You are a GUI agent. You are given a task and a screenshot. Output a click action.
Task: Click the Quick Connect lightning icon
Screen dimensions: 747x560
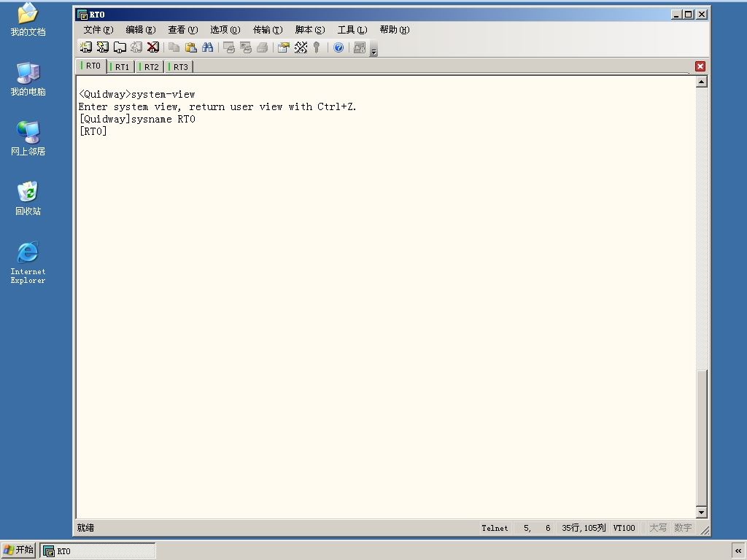click(x=102, y=47)
